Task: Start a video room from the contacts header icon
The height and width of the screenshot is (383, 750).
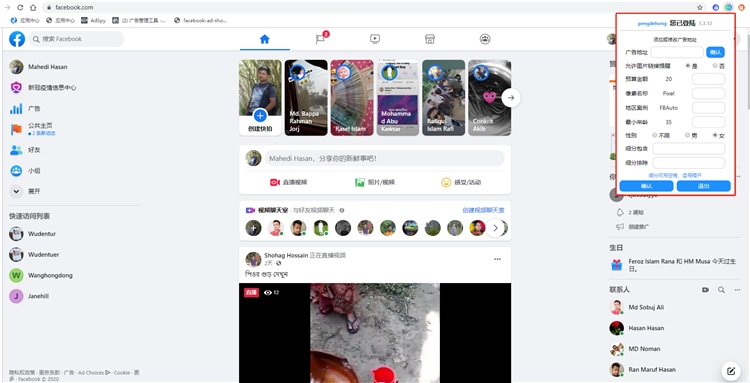Action: tap(705, 290)
